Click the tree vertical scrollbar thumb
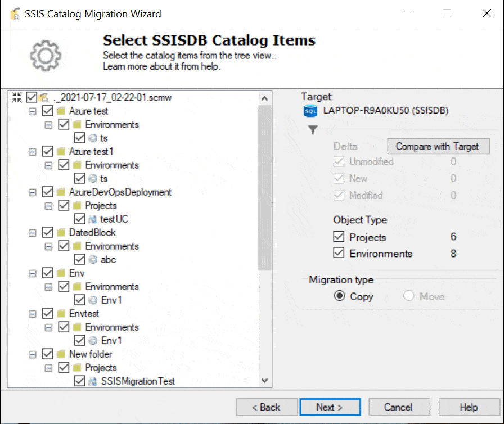The image size is (504, 424). [264, 188]
